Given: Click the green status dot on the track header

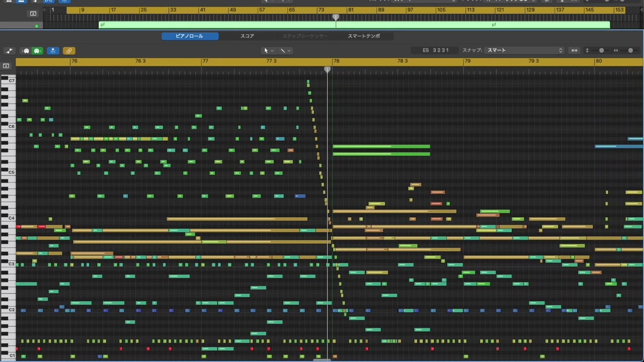Looking at the screenshot, I should pyautogui.click(x=37, y=26).
